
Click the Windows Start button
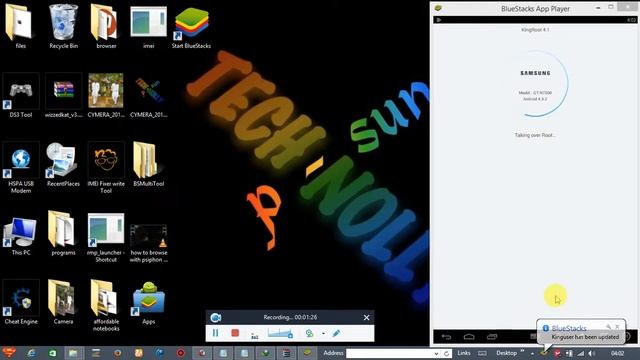(9, 353)
